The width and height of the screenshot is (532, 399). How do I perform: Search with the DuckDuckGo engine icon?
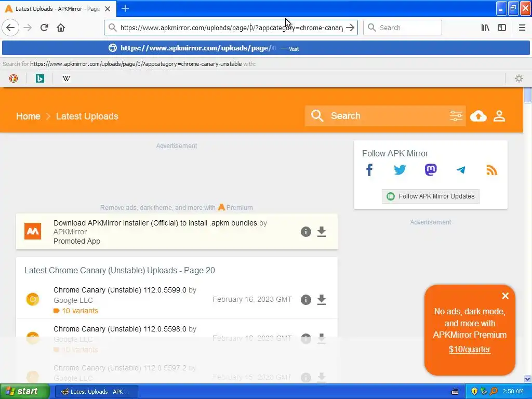14,79
